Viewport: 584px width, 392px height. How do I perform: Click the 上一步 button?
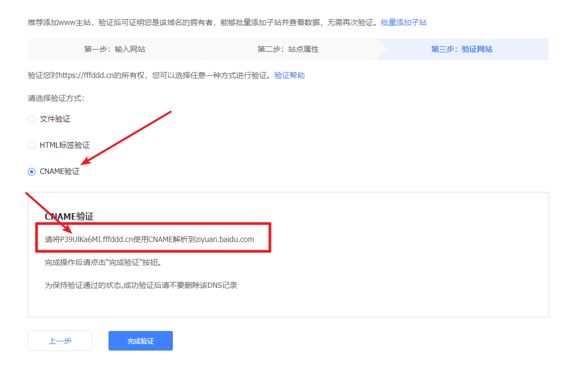click(x=60, y=341)
